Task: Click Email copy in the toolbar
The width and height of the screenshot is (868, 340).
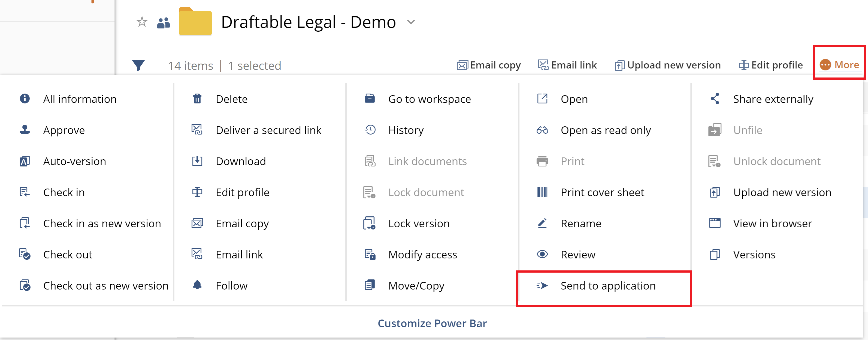Action: coord(489,65)
